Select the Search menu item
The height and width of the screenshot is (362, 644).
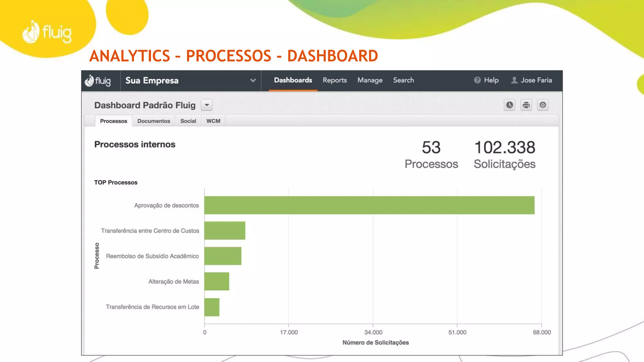coord(403,80)
